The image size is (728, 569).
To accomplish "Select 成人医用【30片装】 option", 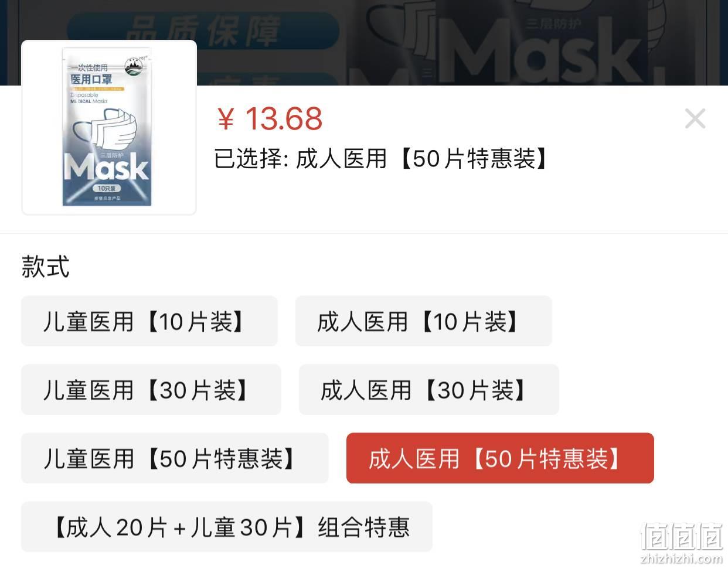I will point(429,390).
